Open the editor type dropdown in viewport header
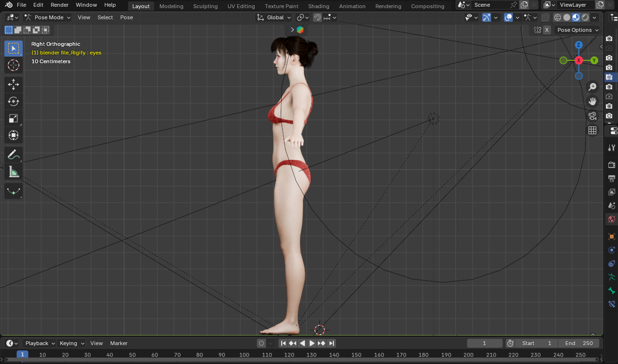 (x=12, y=17)
